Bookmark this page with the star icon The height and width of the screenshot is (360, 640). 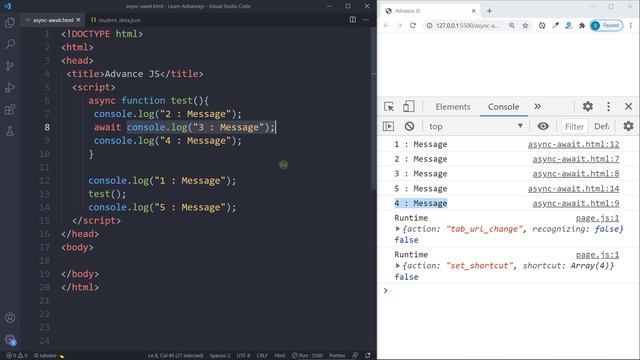[x=525, y=25]
